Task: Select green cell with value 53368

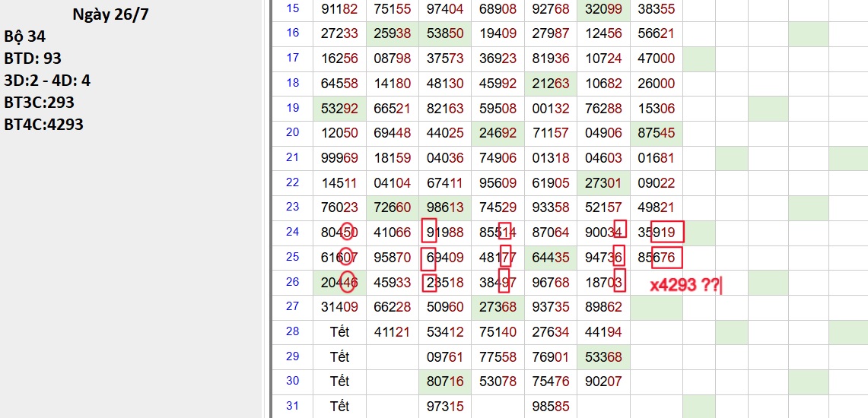Action: (603, 356)
